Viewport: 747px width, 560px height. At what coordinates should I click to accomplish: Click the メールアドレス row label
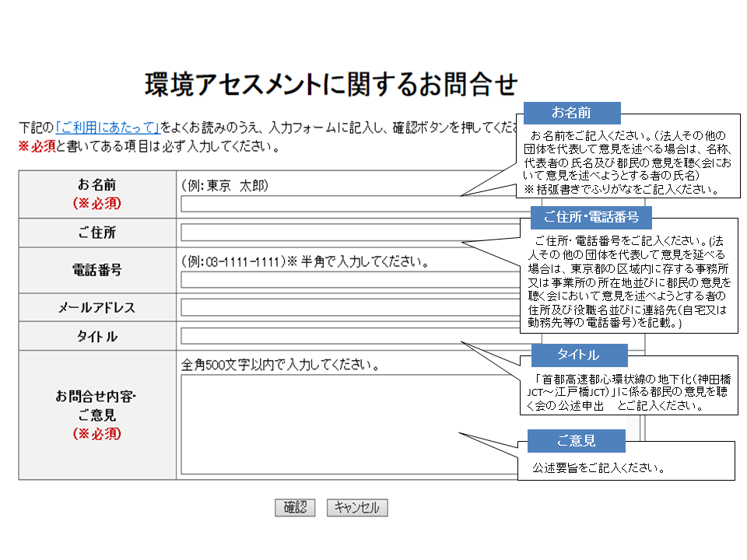pyautogui.click(x=97, y=308)
